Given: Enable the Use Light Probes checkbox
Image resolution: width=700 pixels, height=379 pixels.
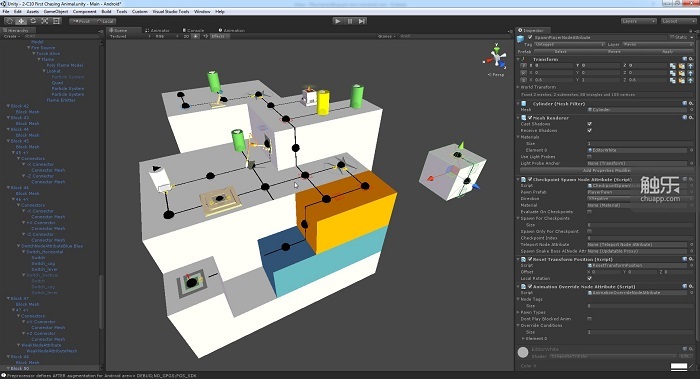Looking at the screenshot, I should [589, 157].
